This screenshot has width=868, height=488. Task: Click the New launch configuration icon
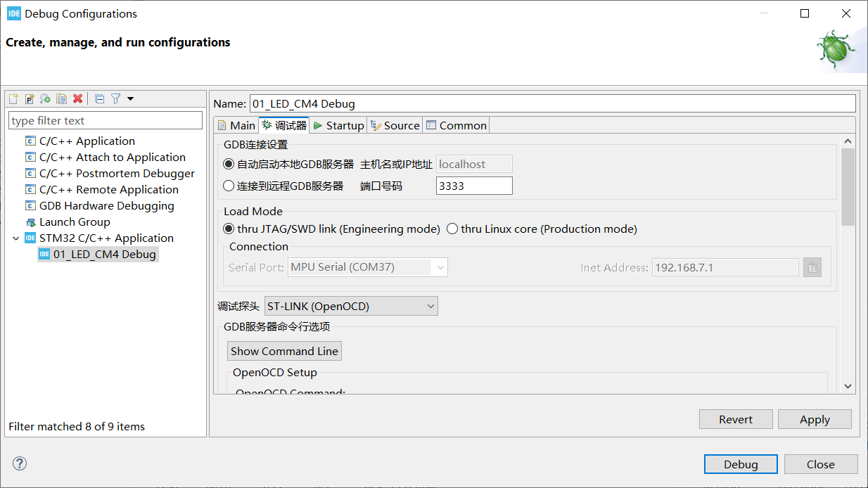point(13,99)
